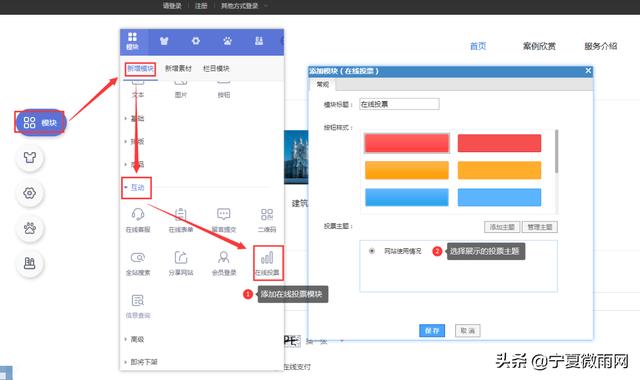Open the 首页 nav menu item
This screenshot has height=380, width=640.
tap(478, 46)
